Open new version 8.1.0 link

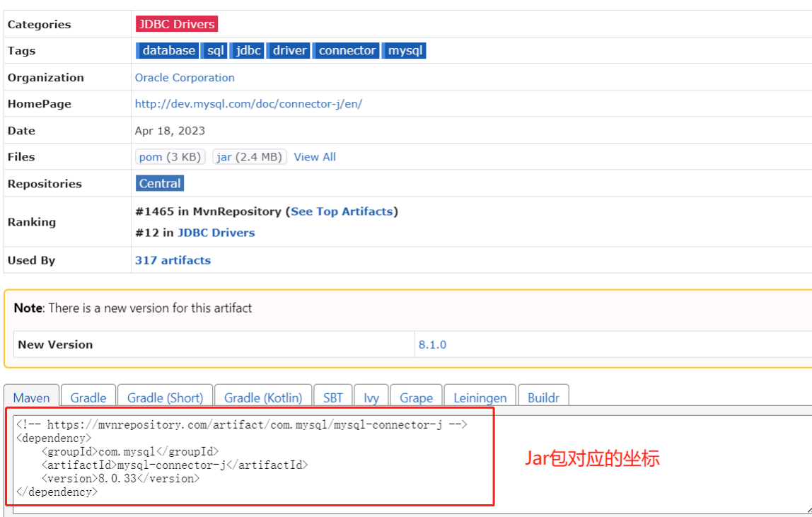(432, 344)
